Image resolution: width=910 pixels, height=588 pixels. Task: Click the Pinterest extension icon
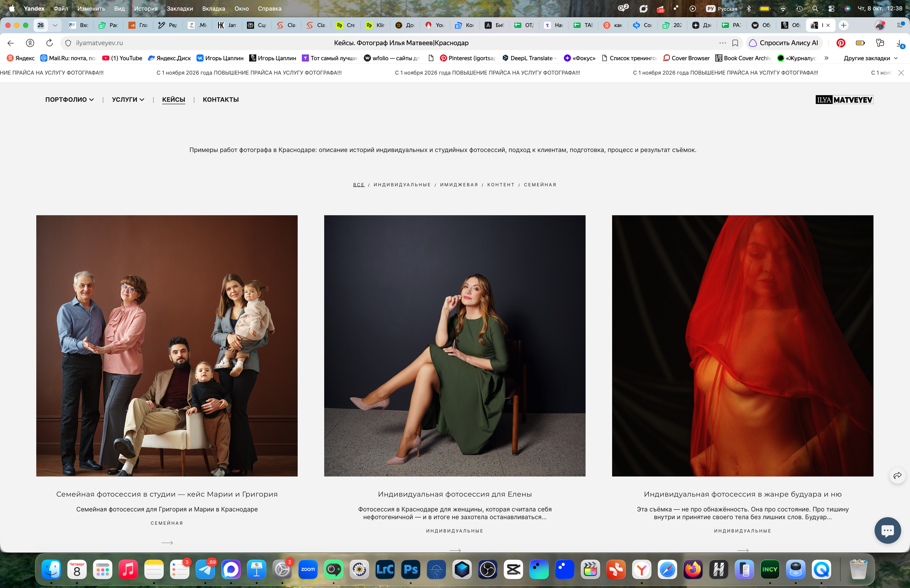pyautogui.click(x=841, y=43)
